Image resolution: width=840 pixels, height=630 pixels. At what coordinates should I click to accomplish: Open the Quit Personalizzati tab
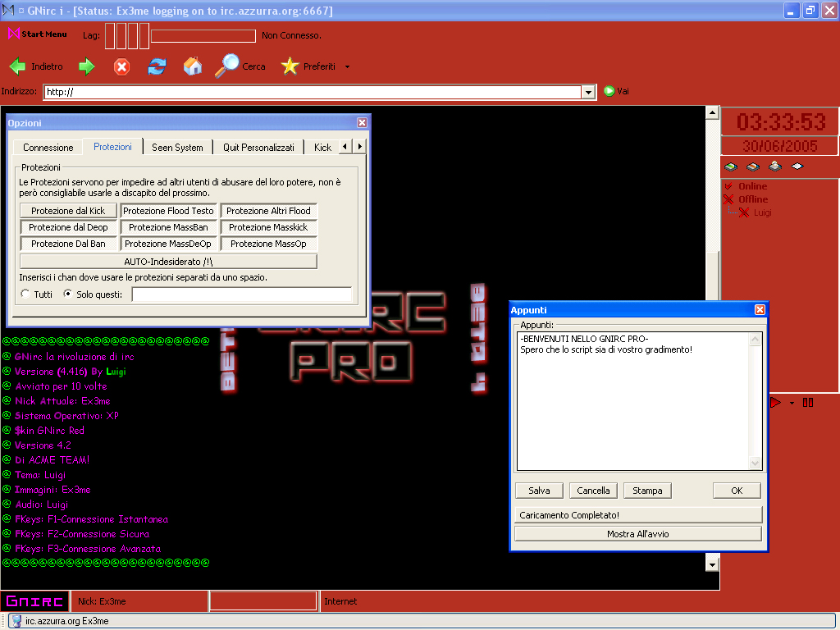click(x=258, y=147)
